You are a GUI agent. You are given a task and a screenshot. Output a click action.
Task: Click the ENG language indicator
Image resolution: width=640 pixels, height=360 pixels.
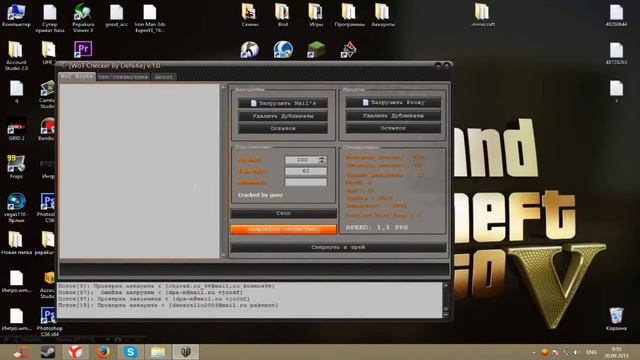tap(591, 352)
